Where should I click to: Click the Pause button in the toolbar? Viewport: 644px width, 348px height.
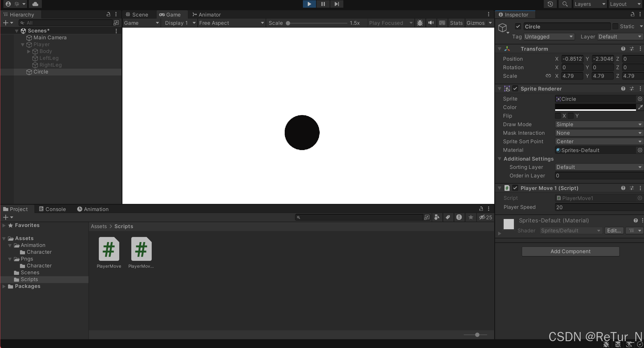[323, 4]
